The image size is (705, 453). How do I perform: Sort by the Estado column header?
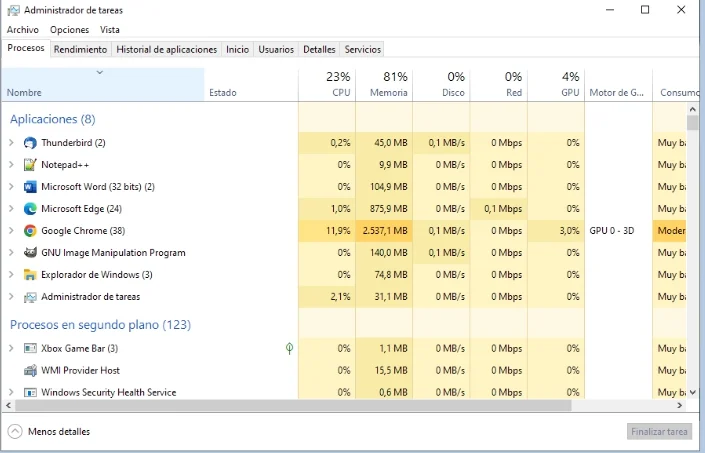tap(251, 85)
